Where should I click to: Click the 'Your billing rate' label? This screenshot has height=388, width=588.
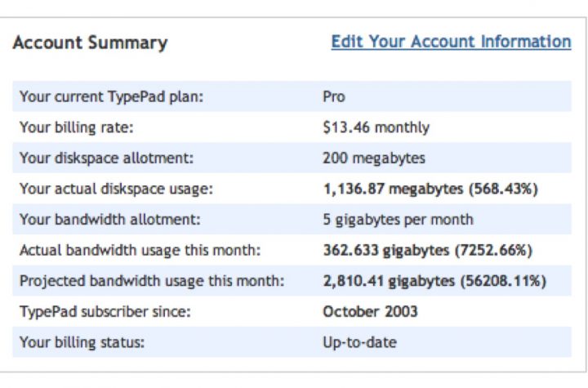pyautogui.click(x=77, y=127)
